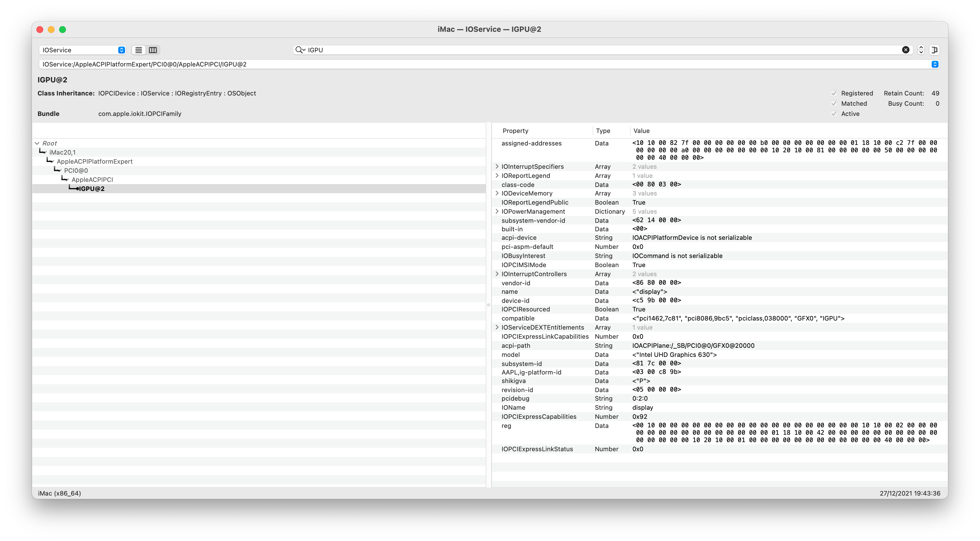The height and width of the screenshot is (541, 980).
Task: Click the search result previous-match arrow
Action: point(921,47)
